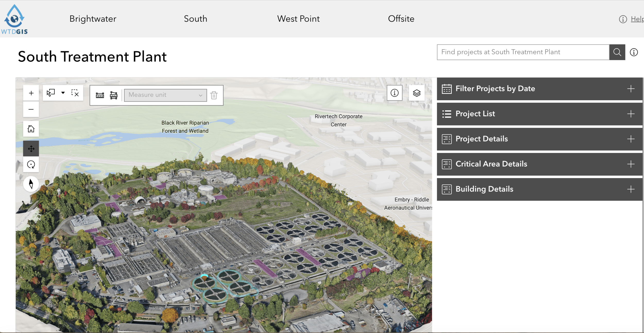Activate the pan navigation tool
Viewport: 644px width, 333px height.
(x=31, y=148)
